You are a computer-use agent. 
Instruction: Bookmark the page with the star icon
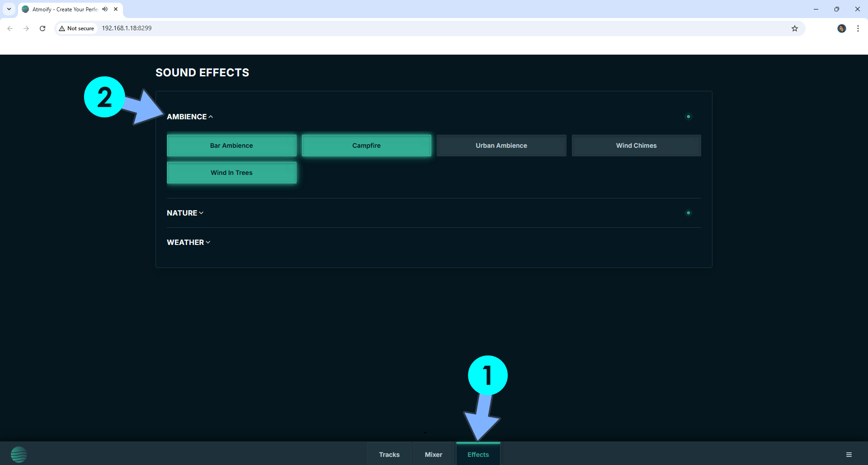coord(795,28)
